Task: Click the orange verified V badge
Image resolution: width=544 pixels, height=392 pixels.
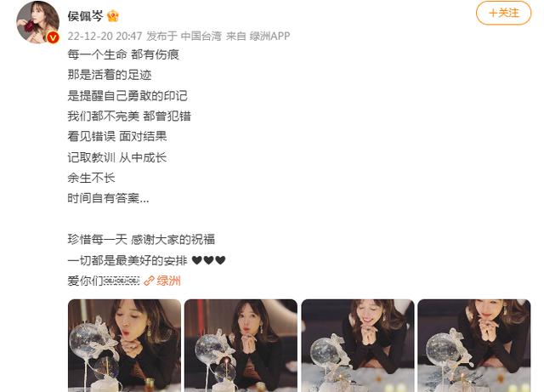Action: pos(53,37)
